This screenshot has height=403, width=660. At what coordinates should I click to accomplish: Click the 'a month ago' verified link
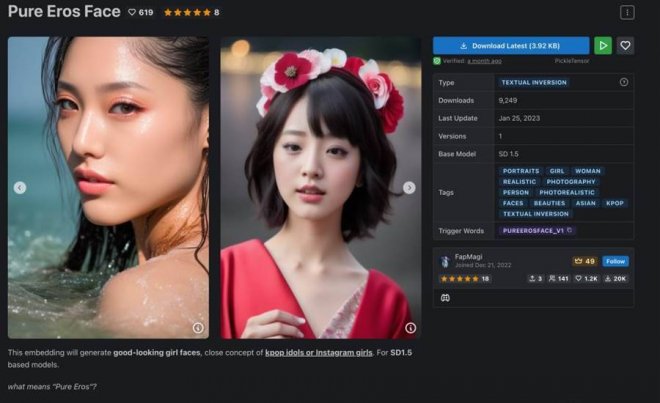click(x=484, y=61)
